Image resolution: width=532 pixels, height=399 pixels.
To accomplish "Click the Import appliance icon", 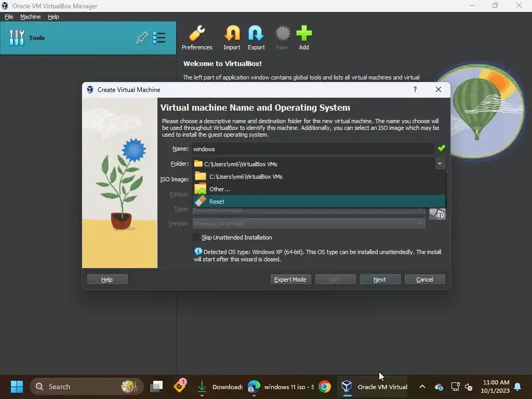I will [232, 37].
